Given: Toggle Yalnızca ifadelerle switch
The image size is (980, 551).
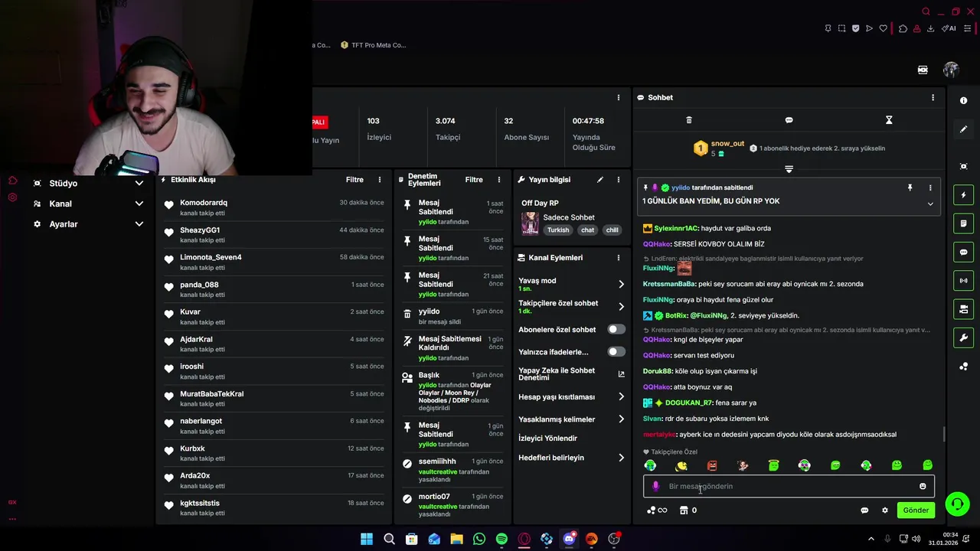Looking at the screenshot, I should (616, 352).
